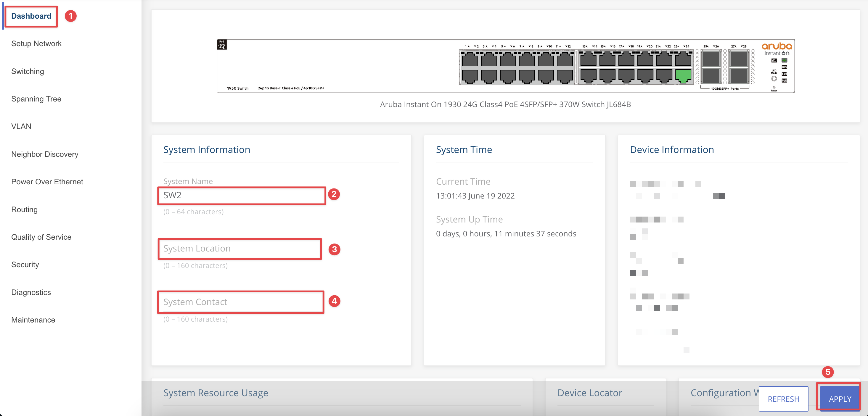
Task: Select SFP+ port 27 on switch
Action: [x=739, y=59]
